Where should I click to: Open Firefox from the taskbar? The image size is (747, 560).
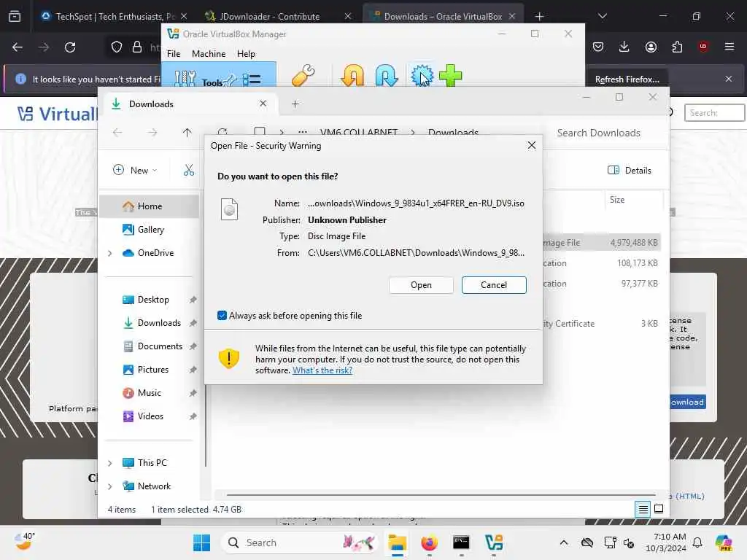coord(429,542)
